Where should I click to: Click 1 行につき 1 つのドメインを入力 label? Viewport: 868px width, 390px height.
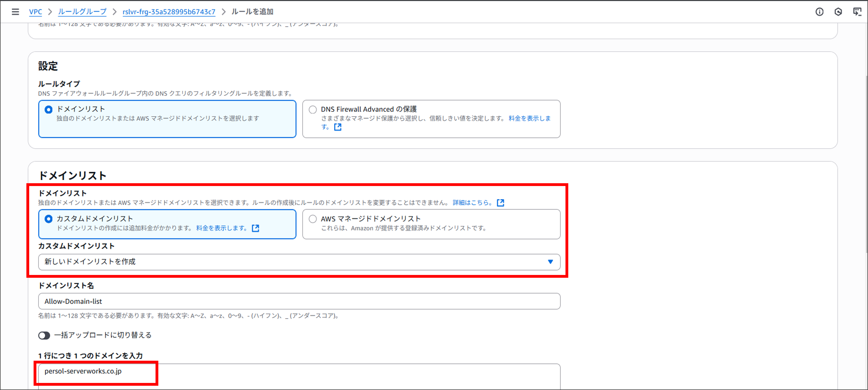point(90,356)
